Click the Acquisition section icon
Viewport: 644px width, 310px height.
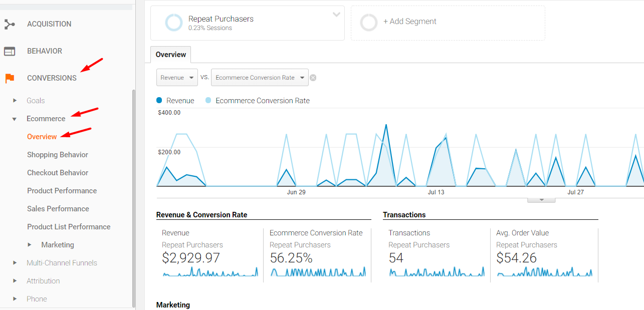point(10,24)
